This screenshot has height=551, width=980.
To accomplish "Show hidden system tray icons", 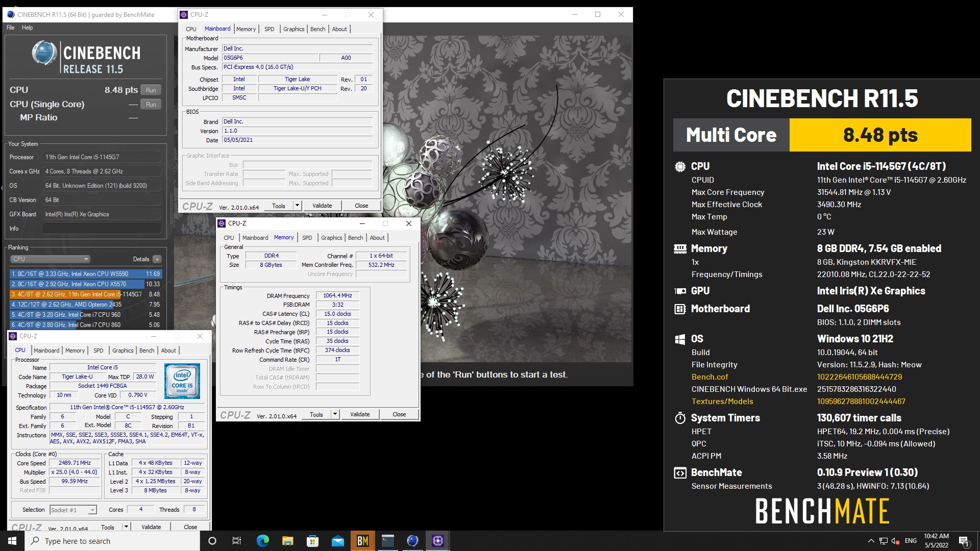I will [x=871, y=541].
